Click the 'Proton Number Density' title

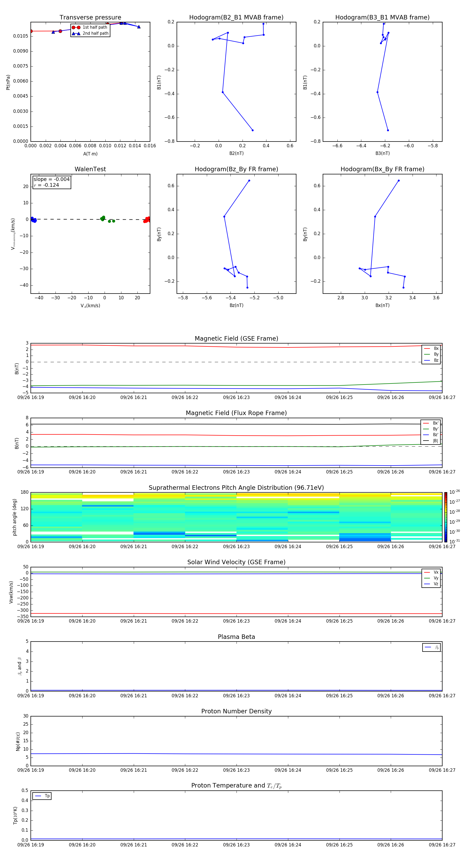pyautogui.click(x=236, y=712)
